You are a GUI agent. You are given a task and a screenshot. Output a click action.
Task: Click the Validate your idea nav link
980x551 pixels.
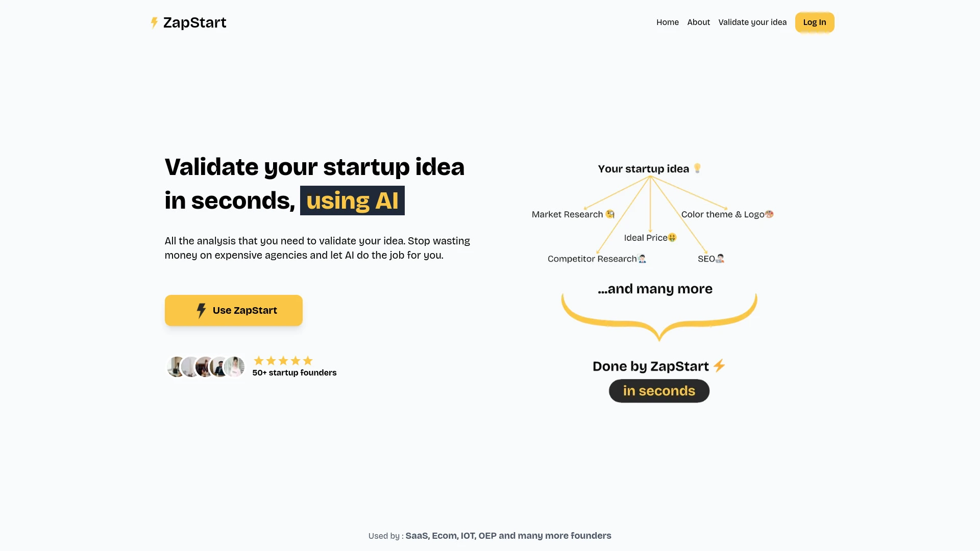[x=752, y=22]
